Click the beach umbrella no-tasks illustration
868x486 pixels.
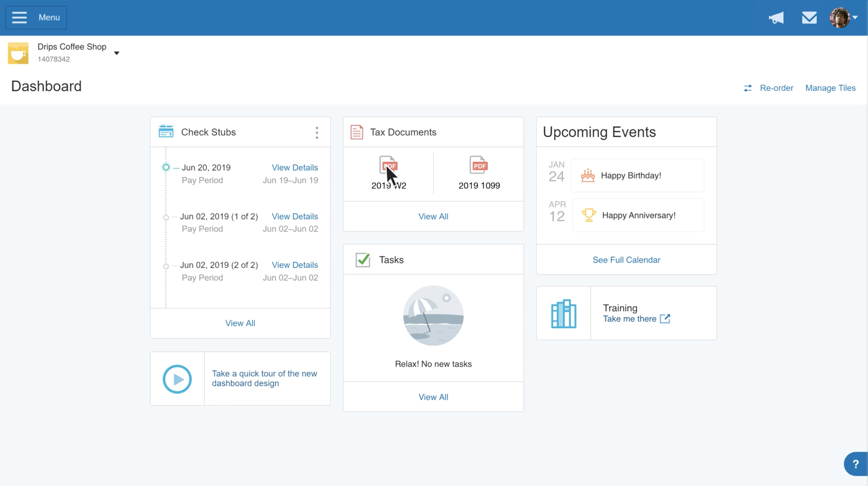click(x=433, y=316)
